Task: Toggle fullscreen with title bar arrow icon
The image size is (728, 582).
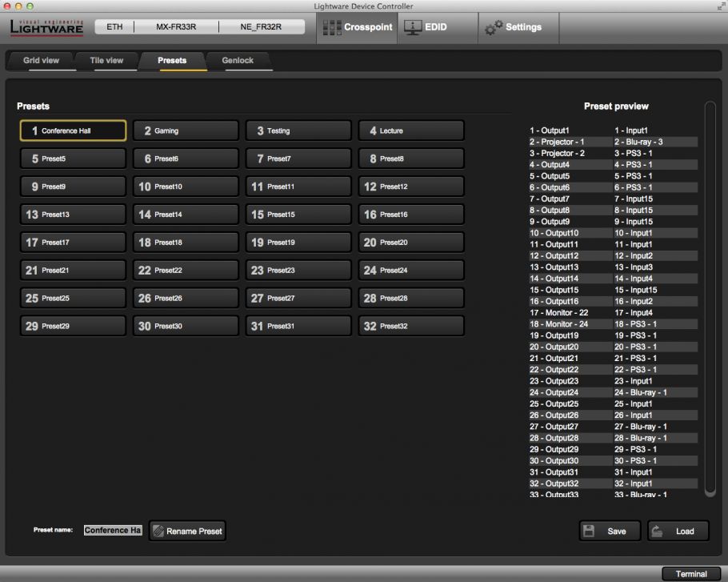Action: (721, 6)
